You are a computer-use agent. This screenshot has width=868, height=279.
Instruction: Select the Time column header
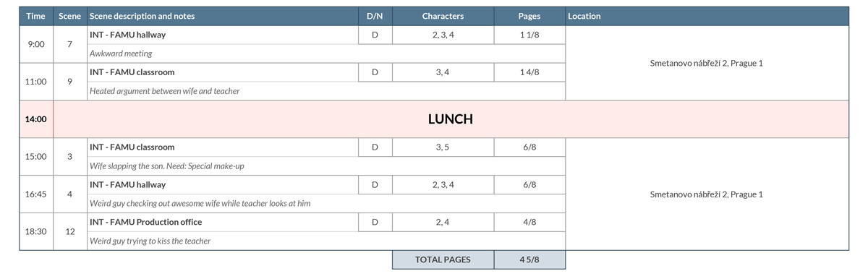point(36,16)
